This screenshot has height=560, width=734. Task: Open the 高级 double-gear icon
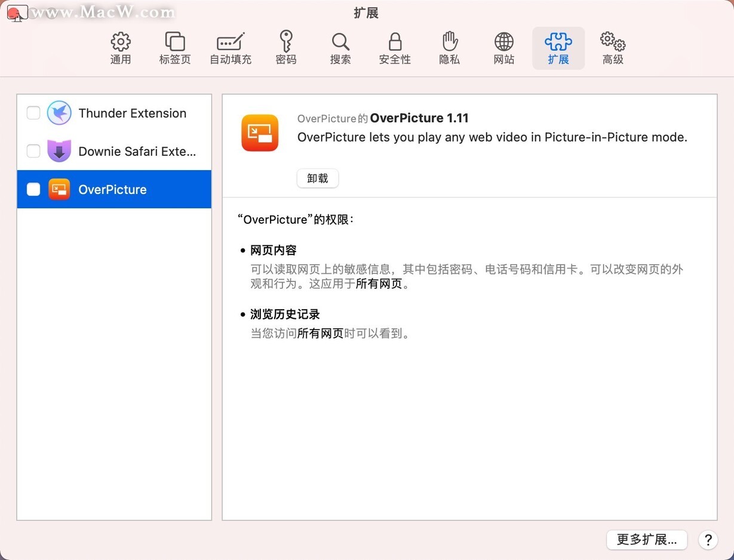(x=613, y=42)
